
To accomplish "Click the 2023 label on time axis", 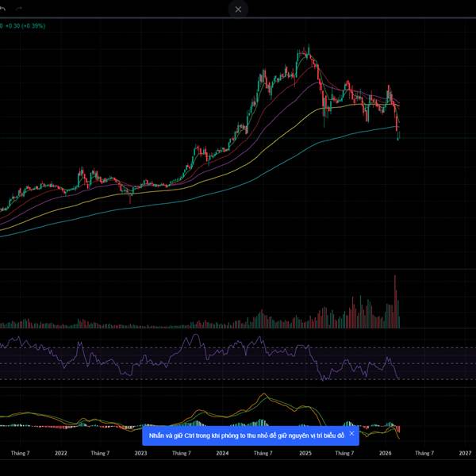I will [x=140, y=453].
